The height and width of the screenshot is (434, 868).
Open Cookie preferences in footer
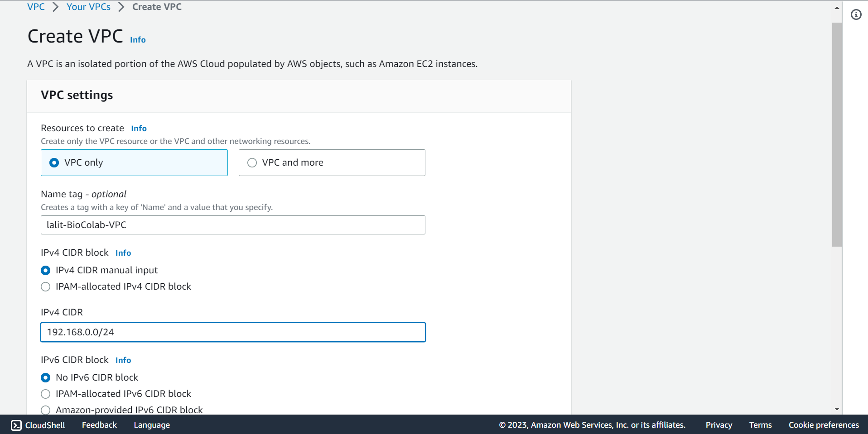[824, 425]
